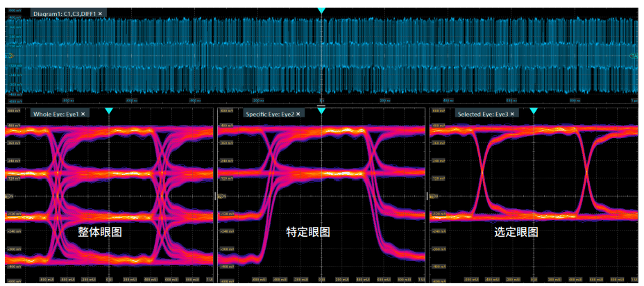Close the Diagram1 waveform tab
The image size is (644, 286).
100,14
